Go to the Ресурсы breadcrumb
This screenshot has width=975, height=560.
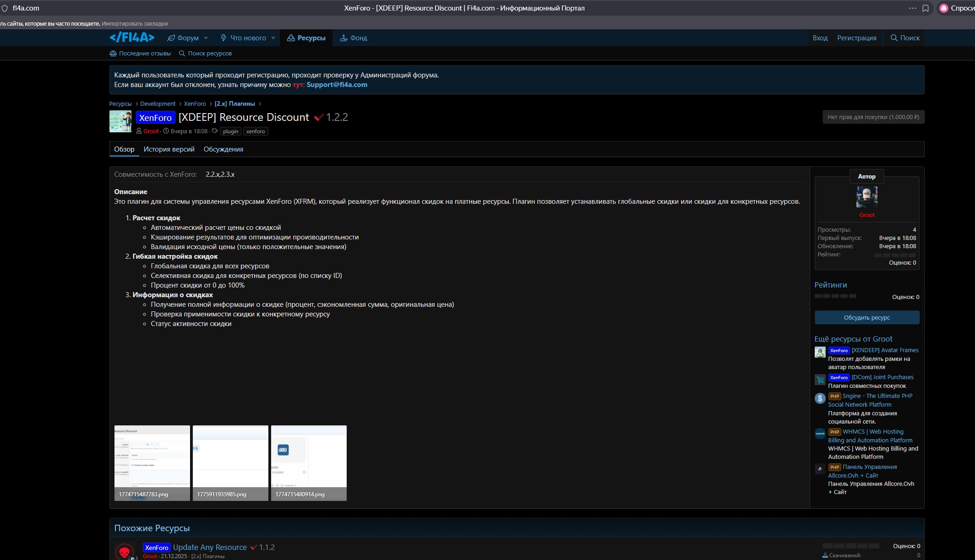[120, 104]
